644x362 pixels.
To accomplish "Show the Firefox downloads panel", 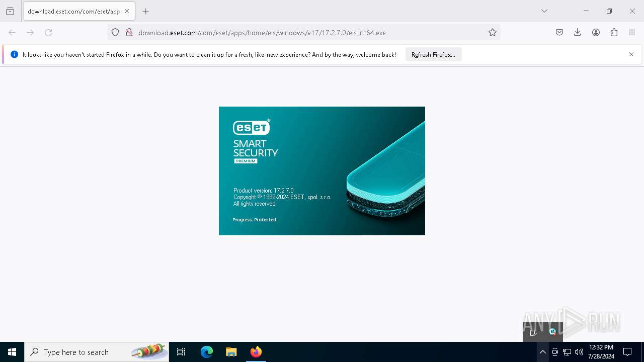I will [578, 33].
